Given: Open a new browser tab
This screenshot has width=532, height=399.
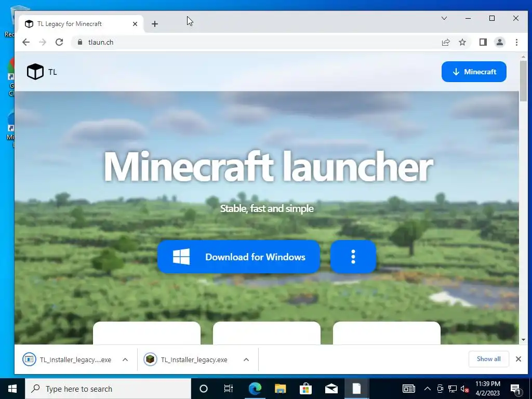Looking at the screenshot, I should 155,24.
